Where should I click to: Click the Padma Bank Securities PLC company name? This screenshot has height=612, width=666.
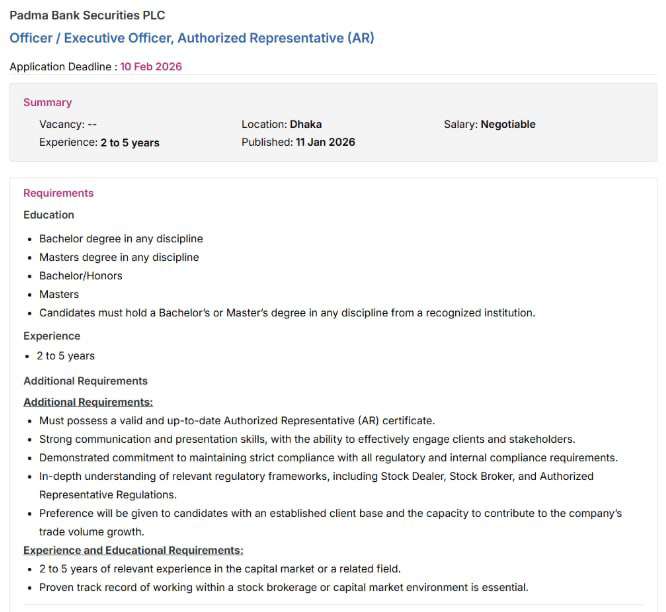click(x=87, y=16)
